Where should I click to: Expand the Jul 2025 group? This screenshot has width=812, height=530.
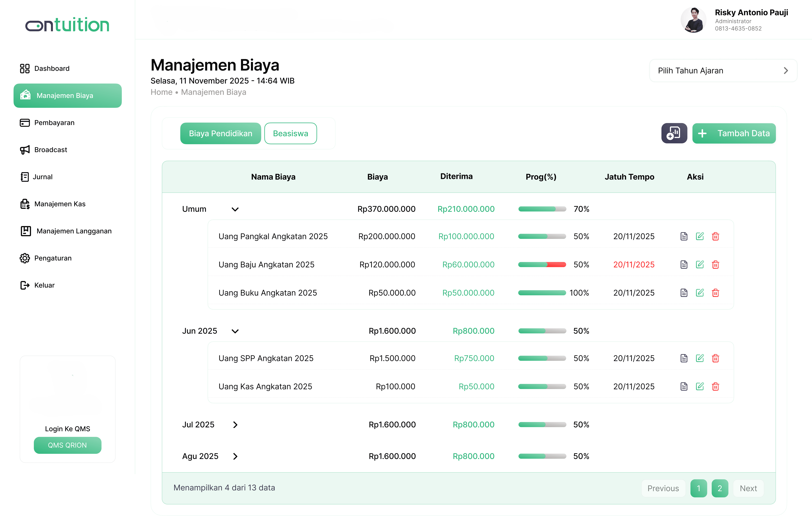(x=235, y=425)
